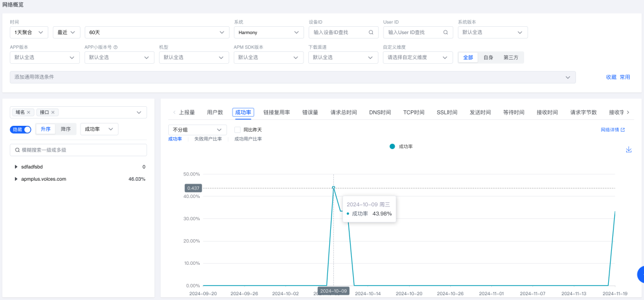
Task: Switch to the 错误量 tab
Action: (x=310, y=112)
